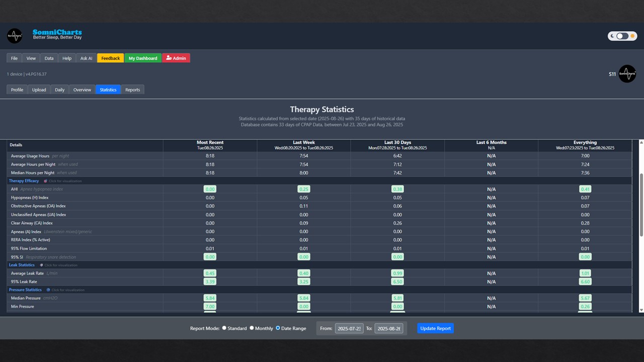Click the Pressure Statistics visualization icon
The image size is (644, 362).
(x=48, y=290)
